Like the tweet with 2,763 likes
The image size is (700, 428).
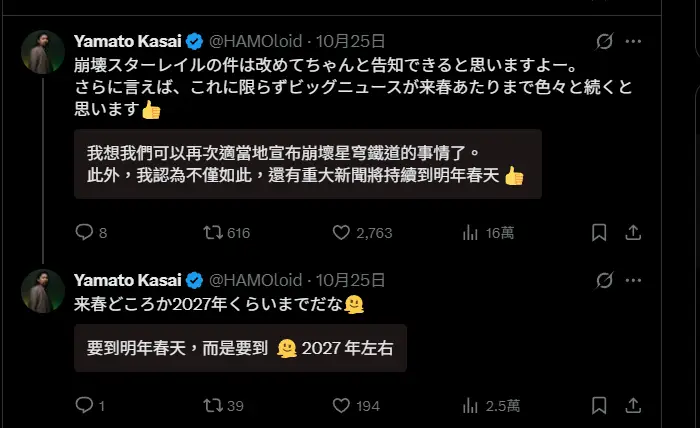click(341, 233)
